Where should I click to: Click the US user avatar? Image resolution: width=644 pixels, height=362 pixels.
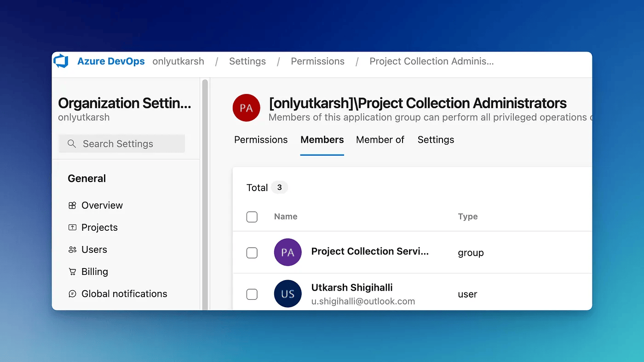point(287,294)
